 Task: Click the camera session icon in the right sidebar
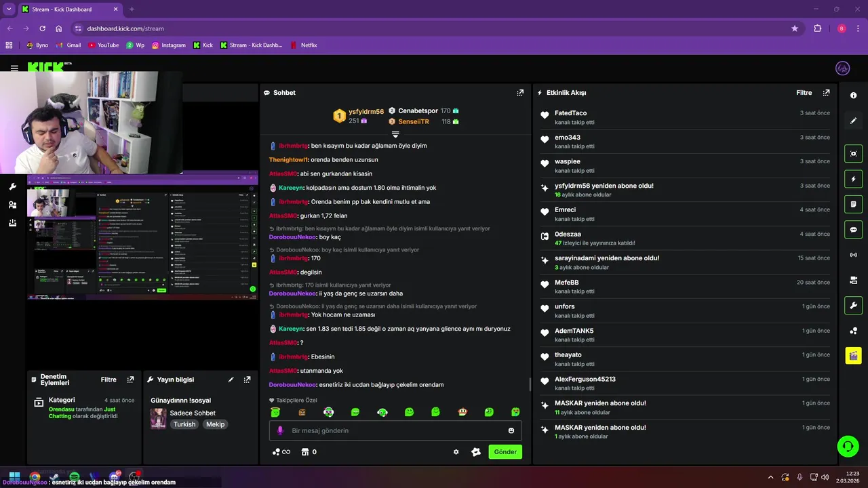(853, 280)
